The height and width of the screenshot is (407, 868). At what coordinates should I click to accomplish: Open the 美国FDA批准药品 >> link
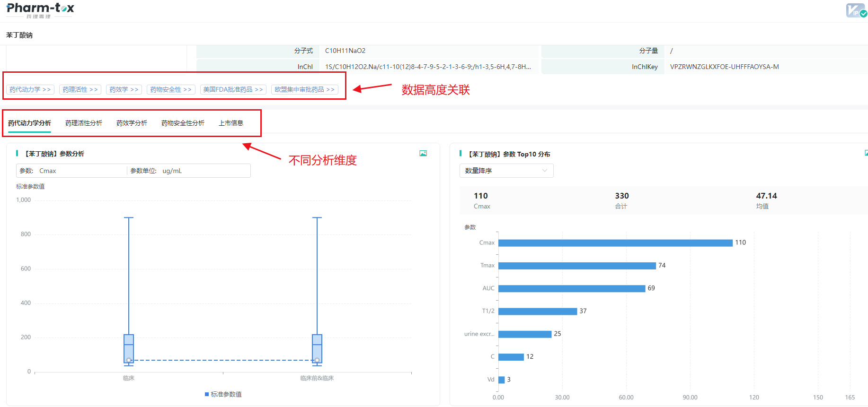click(233, 89)
